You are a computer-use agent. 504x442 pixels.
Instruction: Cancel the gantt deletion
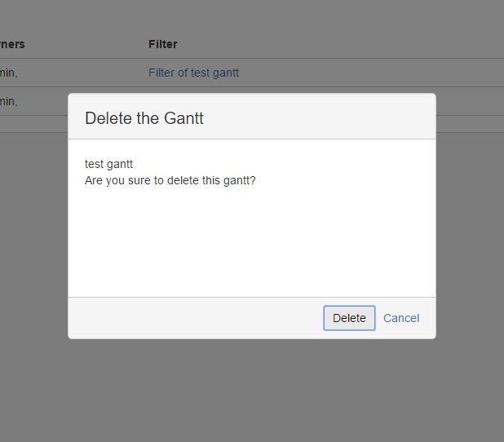click(401, 318)
